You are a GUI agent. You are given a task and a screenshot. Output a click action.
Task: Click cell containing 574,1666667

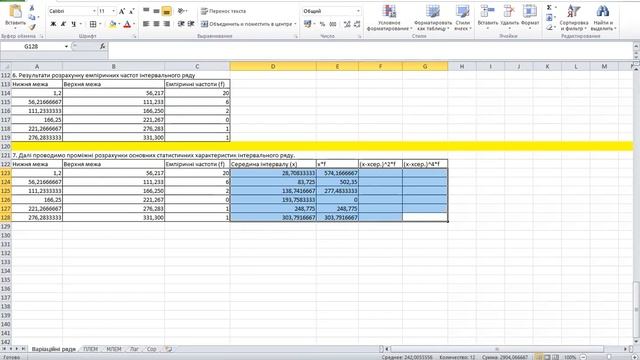(337, 173)
